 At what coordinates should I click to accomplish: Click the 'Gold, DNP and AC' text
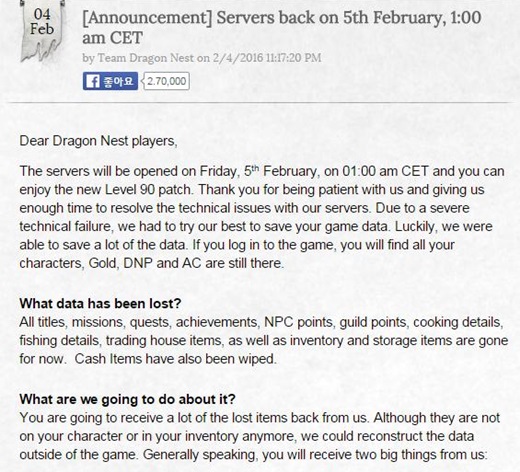pos(145,263)
